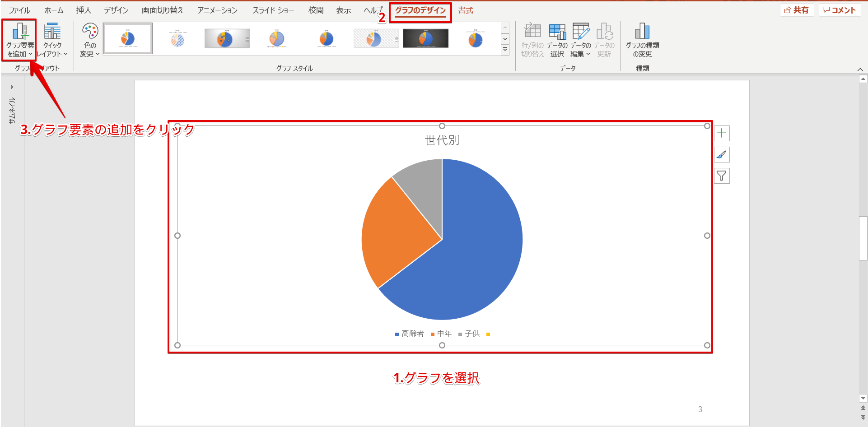Pick the gray gradient background chart style

[x=227, y=39]
